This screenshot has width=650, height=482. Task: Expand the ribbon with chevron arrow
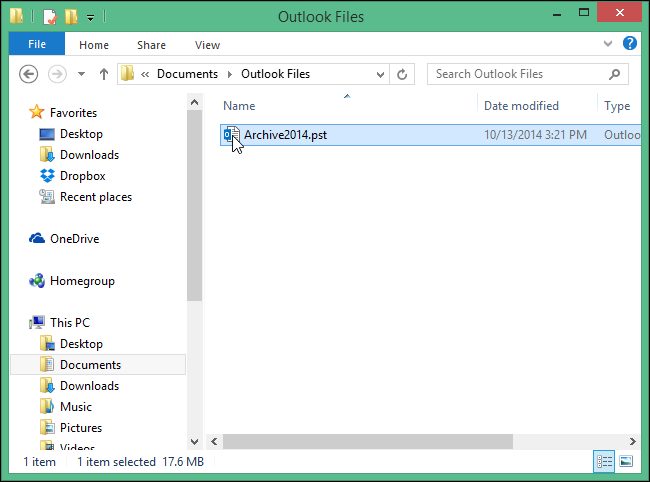pos(609,44)
